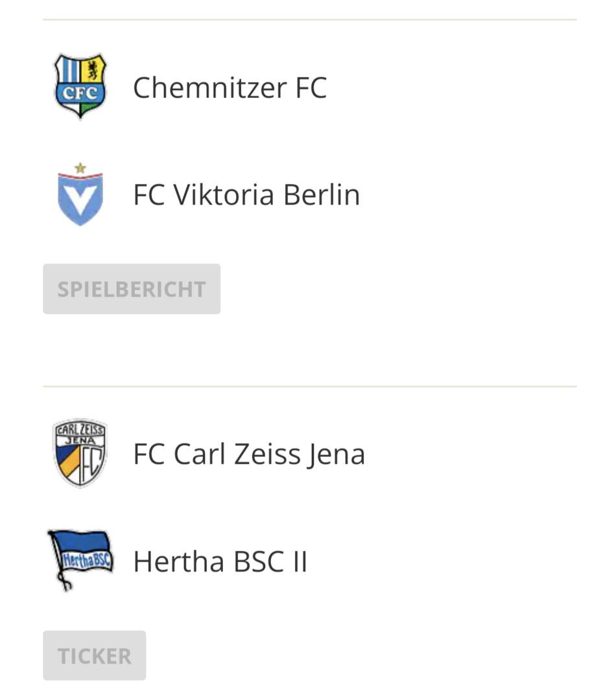
Task: Click the FC Viktoria Berlin shield logo
Action: click(x=80, y=195)
